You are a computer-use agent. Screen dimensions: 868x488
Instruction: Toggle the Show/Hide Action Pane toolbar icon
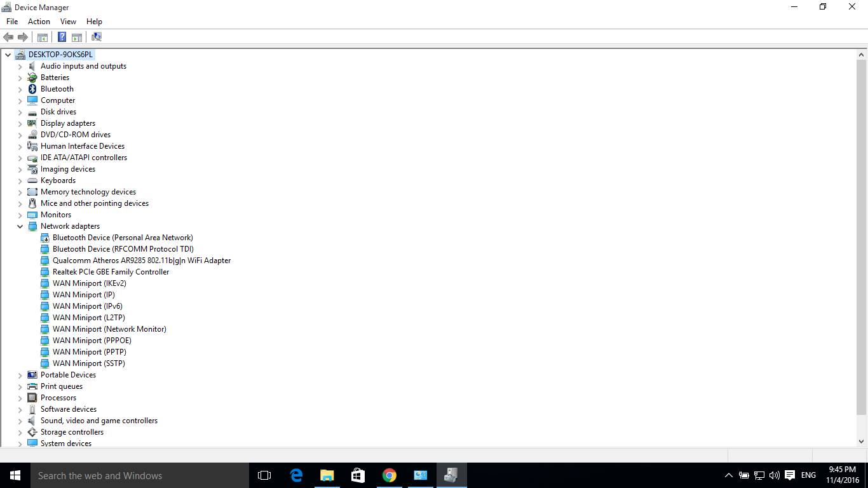(x=77, y=37)
